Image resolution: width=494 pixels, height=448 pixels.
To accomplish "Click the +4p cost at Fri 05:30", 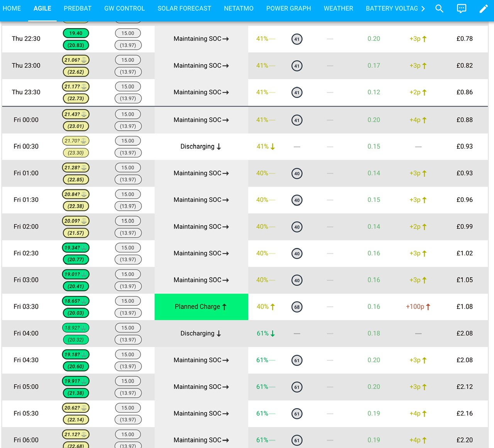I will click(418, 414).
